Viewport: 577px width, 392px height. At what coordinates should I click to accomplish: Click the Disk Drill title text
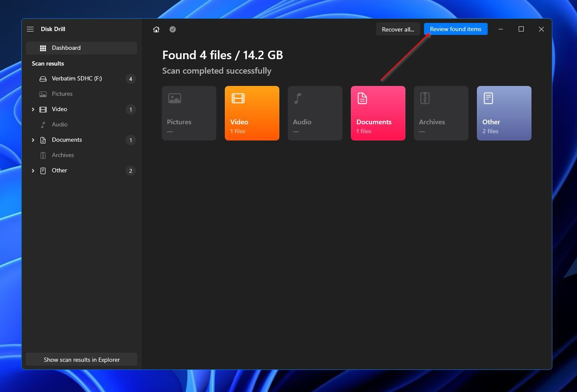53,29
